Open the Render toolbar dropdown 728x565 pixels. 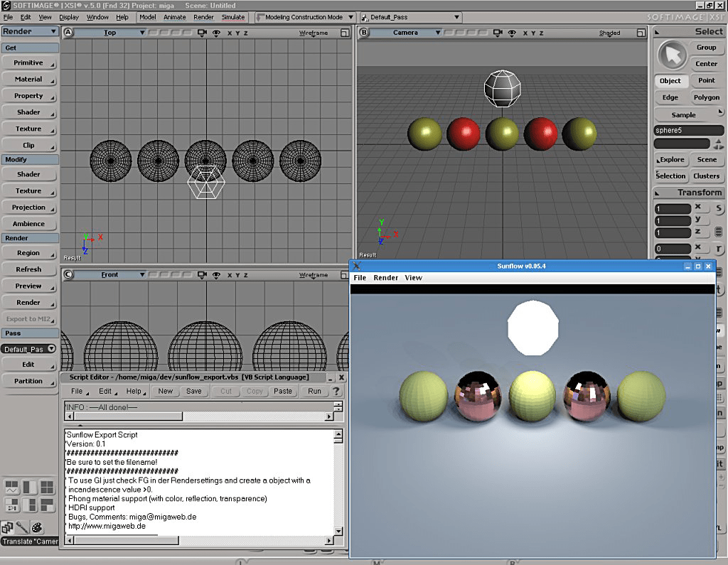point(30,31)
